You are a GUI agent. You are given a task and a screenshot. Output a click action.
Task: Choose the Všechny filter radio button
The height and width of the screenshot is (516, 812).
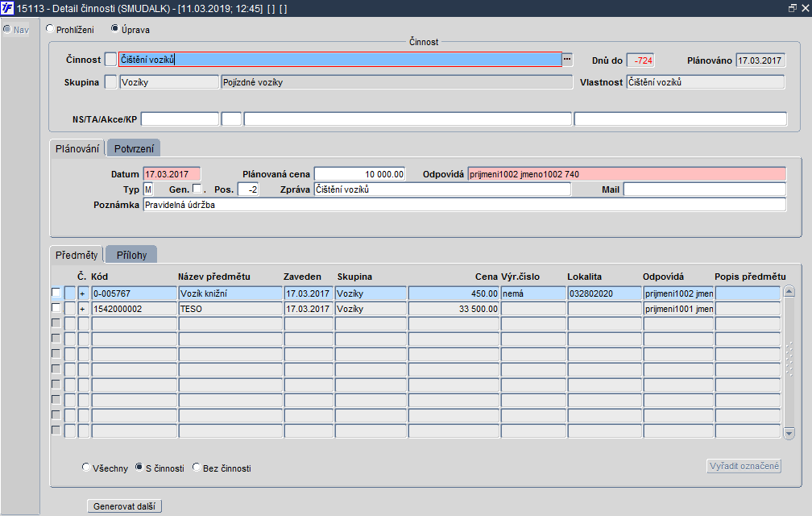pyautogui.click(x=86, y=468)
